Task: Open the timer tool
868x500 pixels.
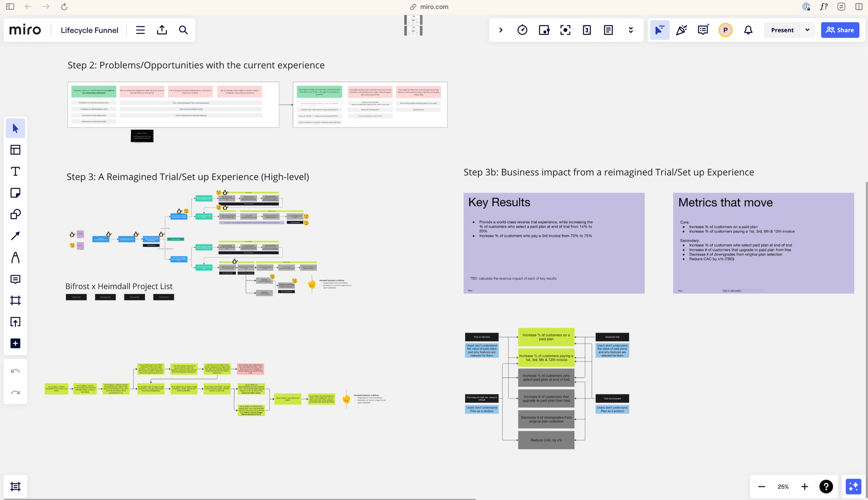Action: [522, 30]
